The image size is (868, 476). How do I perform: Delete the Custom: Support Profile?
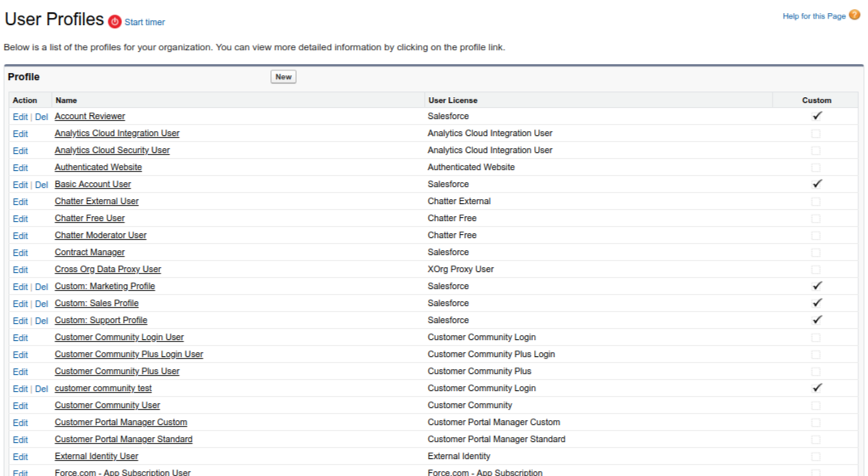[41, 321]
